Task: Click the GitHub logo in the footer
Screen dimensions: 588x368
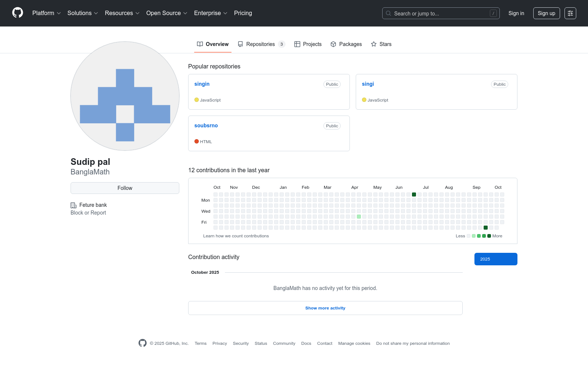Action: point(143,343)
